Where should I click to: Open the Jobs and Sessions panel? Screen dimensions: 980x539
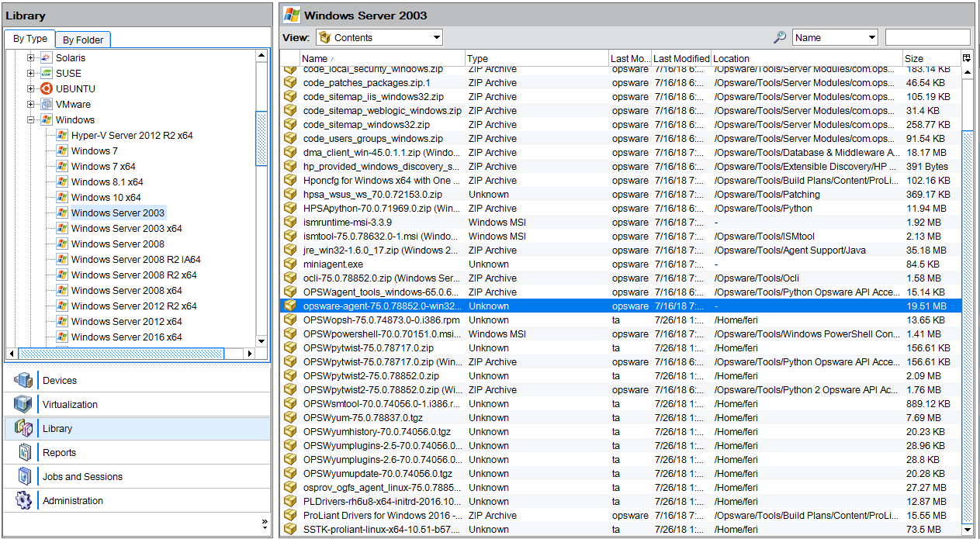click(x=137, y=476)
